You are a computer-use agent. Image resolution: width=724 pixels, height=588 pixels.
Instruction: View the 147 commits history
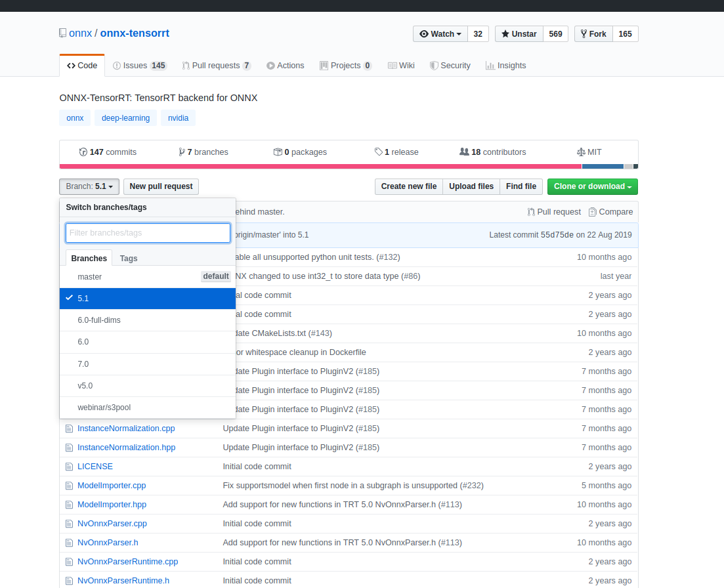coord(107,152)
